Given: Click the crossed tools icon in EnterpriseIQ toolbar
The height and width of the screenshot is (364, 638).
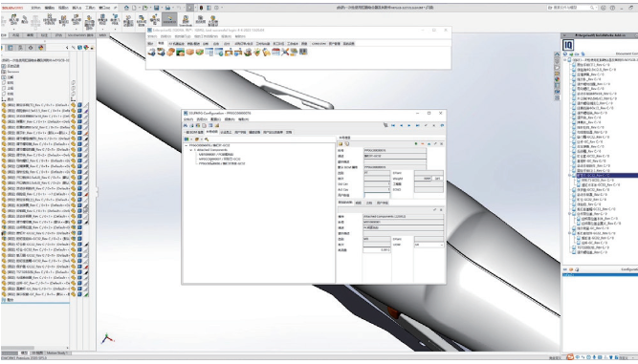Looking at the screenshot, I should coord(285,52).
